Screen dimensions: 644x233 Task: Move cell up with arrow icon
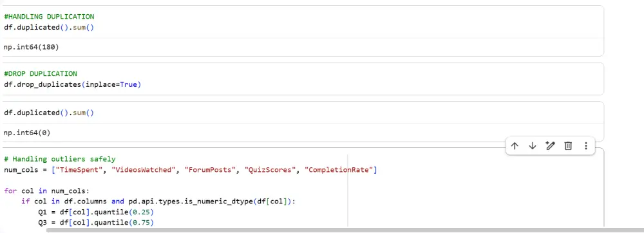pyautogui.click(x=515, y=145)
